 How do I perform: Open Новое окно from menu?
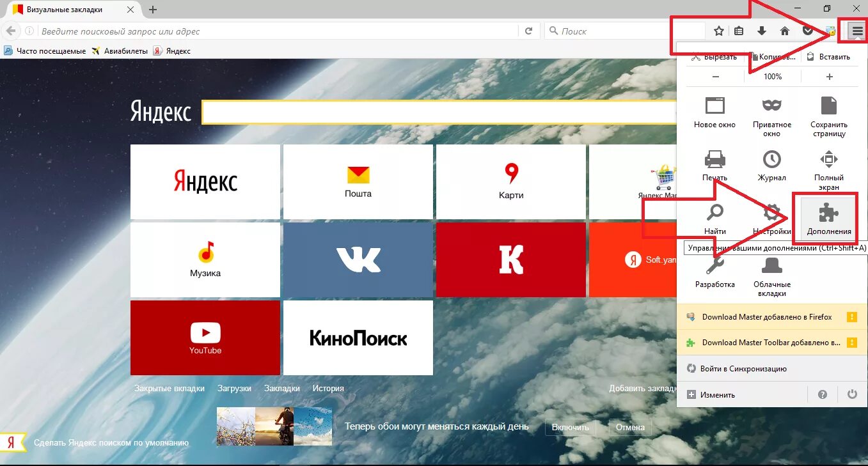tap(714, 113)
